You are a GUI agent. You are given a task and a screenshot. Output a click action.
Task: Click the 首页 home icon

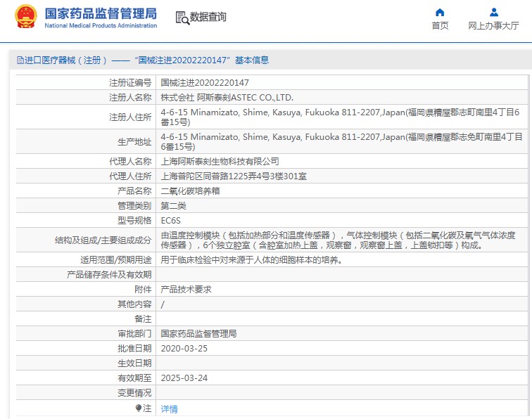440,13
